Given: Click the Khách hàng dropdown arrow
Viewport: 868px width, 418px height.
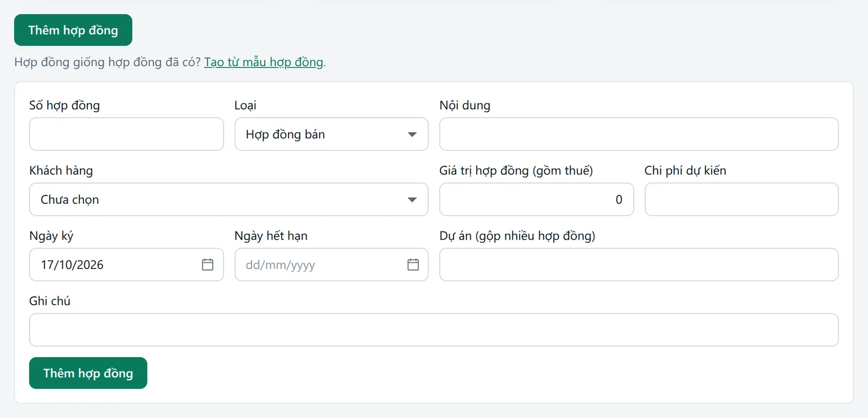Looking at the screenshot, I should click(412, 200).
